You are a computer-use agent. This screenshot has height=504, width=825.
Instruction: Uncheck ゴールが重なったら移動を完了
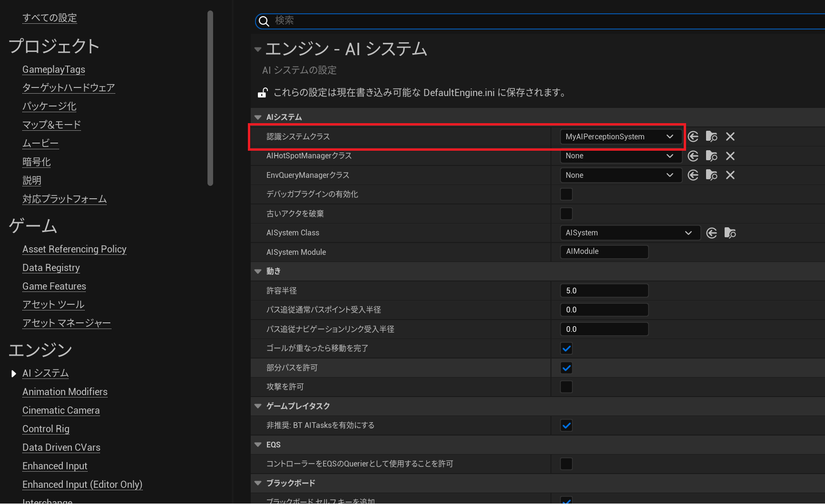566,348
